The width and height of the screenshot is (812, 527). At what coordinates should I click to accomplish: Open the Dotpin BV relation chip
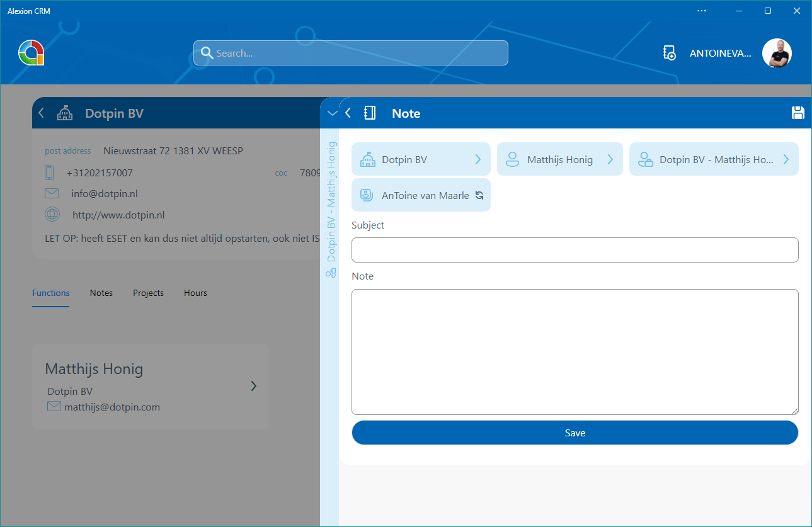click(421, 159)
